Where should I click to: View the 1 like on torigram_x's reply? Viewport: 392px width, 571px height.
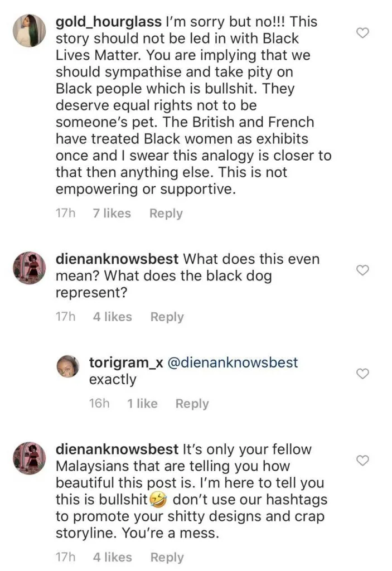click(142, 404)
